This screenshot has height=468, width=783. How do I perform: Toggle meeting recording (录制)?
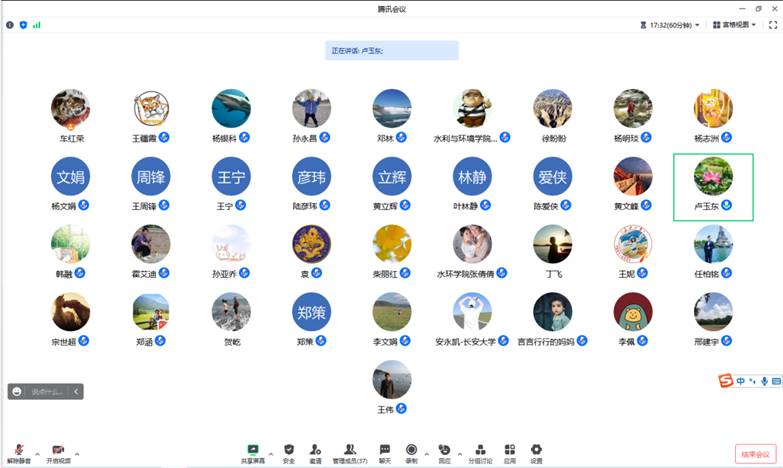click(411, 453)
